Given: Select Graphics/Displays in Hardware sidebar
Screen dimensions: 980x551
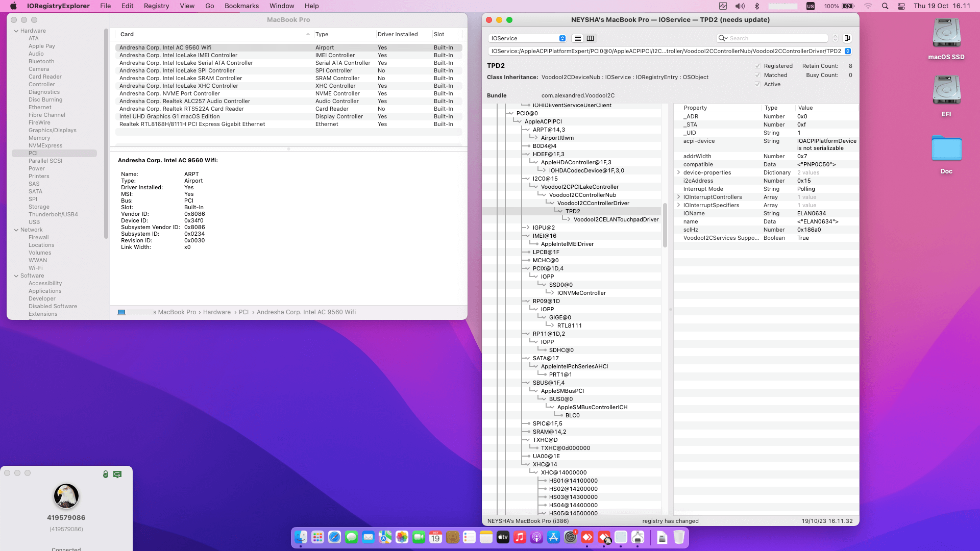Looking at the screenshot, I should coord(52,130).
